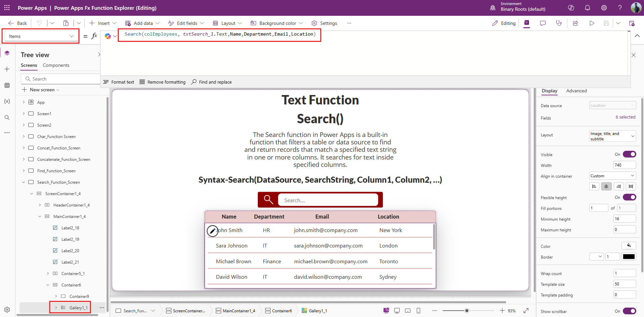Close the properties panel with the X
This screenshot has height=317, width=644.
click(634, 55)
